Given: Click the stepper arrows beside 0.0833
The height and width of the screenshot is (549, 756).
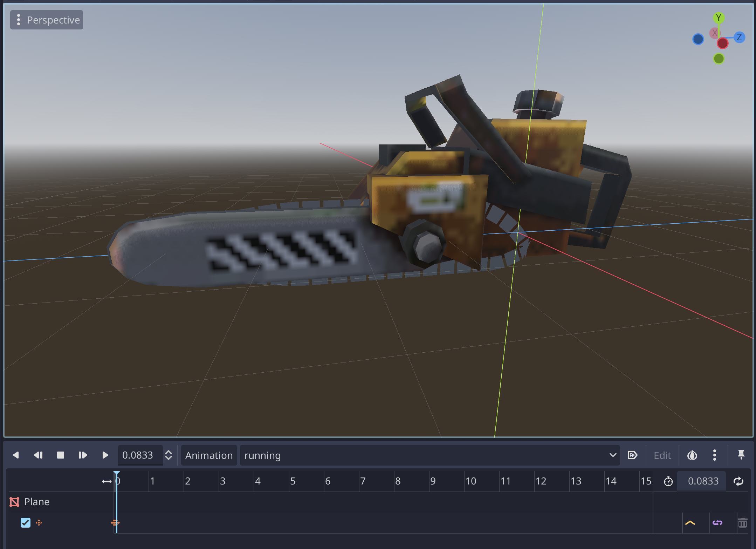Looking at the screenshot, I should [x=169, y=455].
